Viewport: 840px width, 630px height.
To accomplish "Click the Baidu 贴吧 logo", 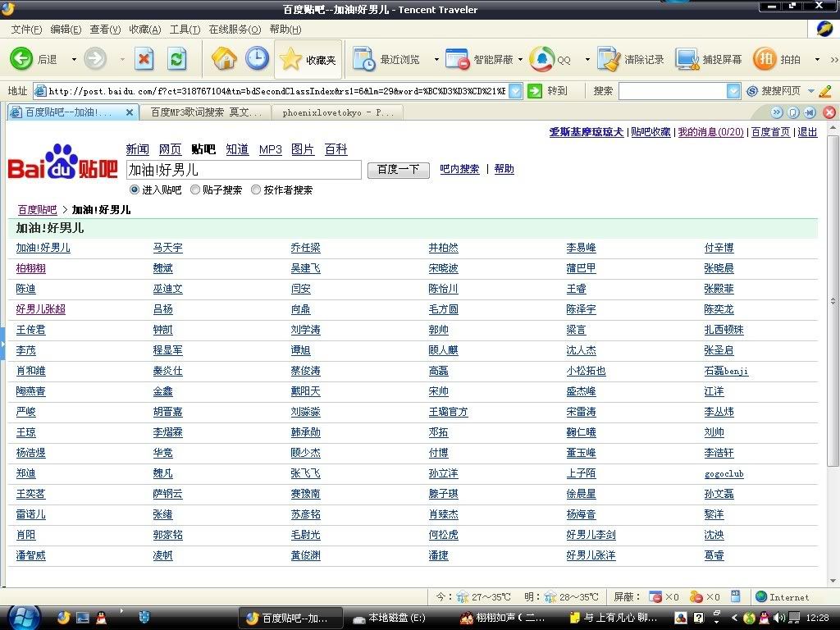I will 62,162.
